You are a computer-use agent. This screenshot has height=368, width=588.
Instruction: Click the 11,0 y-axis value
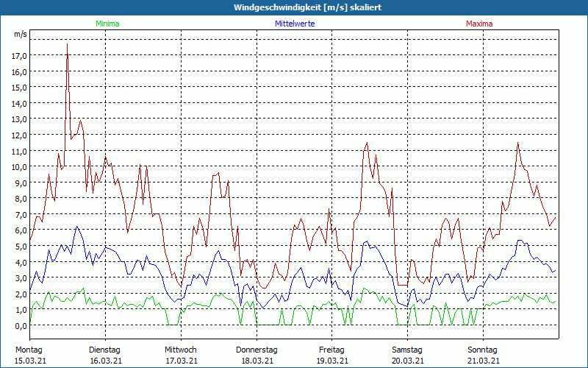click(20, 152)
